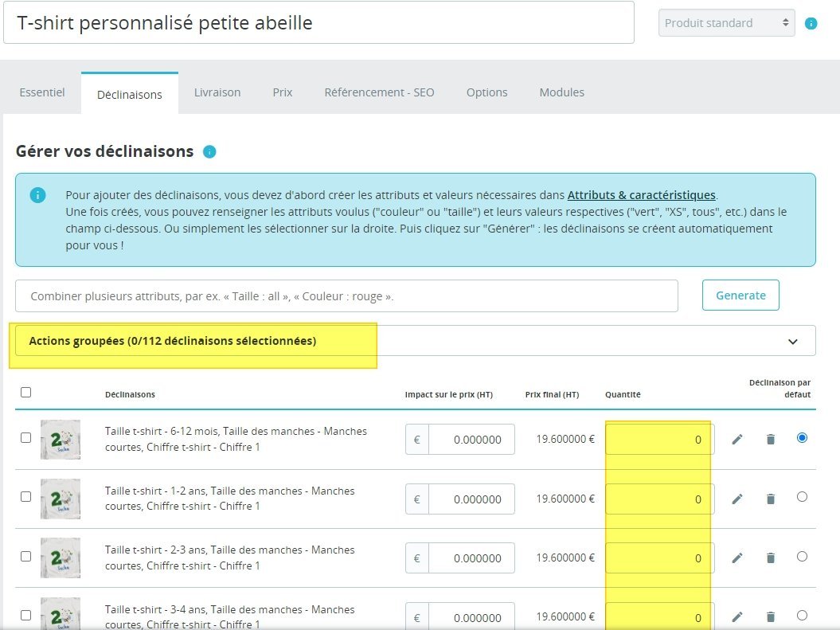
Task: Click price impact field for 6-12 mois row
Action: (x=471, y=440)
